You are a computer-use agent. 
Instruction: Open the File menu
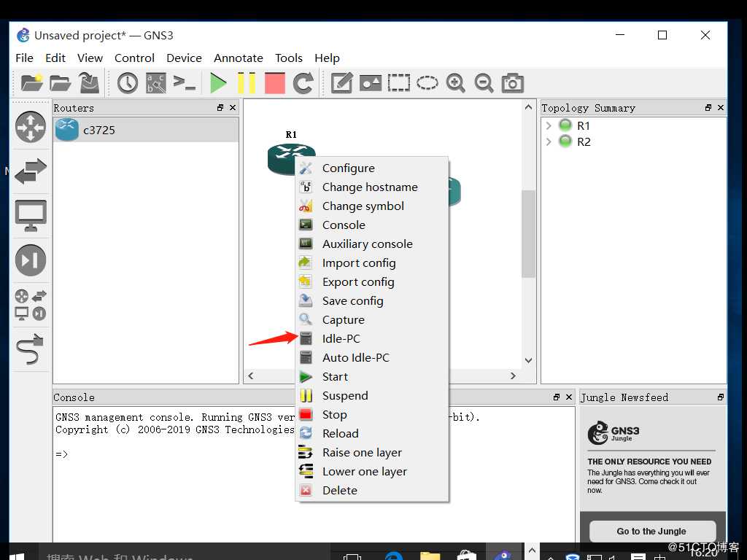point(24,58)
